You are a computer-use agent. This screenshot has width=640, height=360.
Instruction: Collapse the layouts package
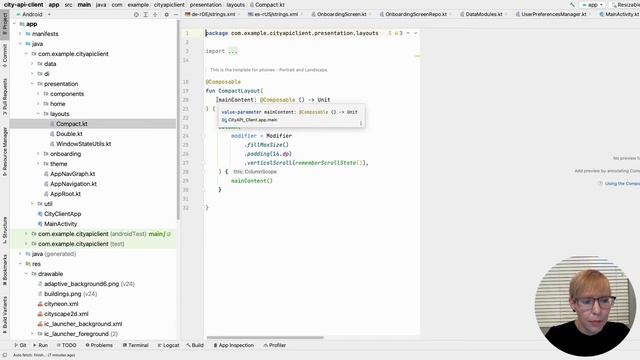click(38, 114)
